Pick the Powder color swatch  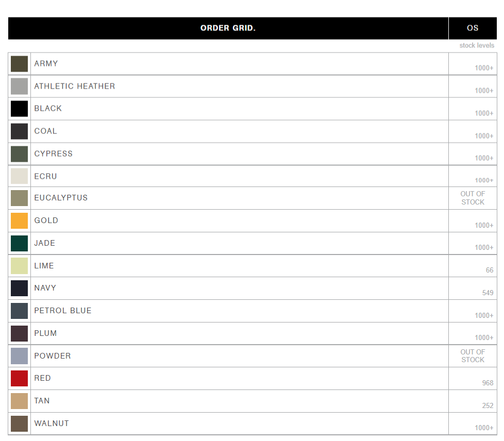point(19,356)
